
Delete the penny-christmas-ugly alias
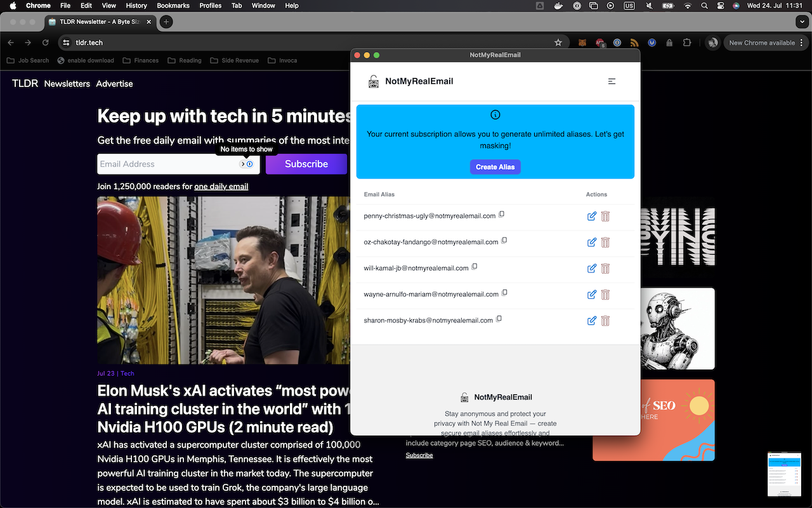(x=605, y=216)
